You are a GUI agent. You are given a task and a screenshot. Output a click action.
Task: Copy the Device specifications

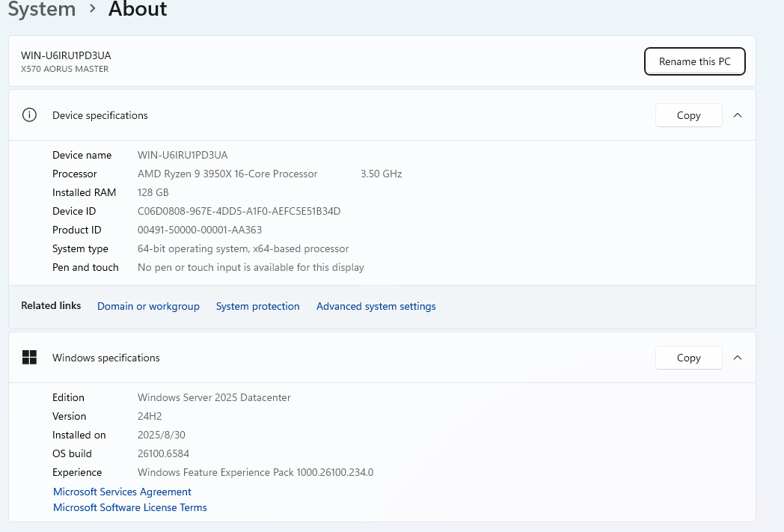tap(688, 115)
